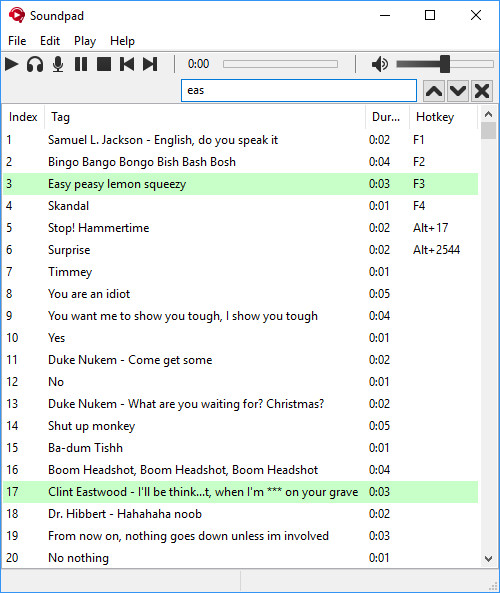Click the scrollbar down arrow
500x593 pixels.
click(x=488, y=559)
